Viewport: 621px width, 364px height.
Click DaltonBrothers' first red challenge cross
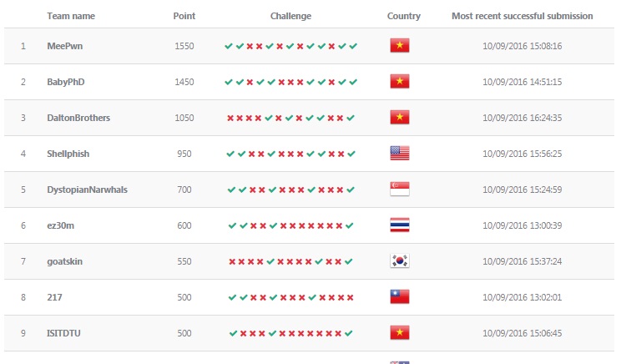pyautogui.click(x=230, y=118)
